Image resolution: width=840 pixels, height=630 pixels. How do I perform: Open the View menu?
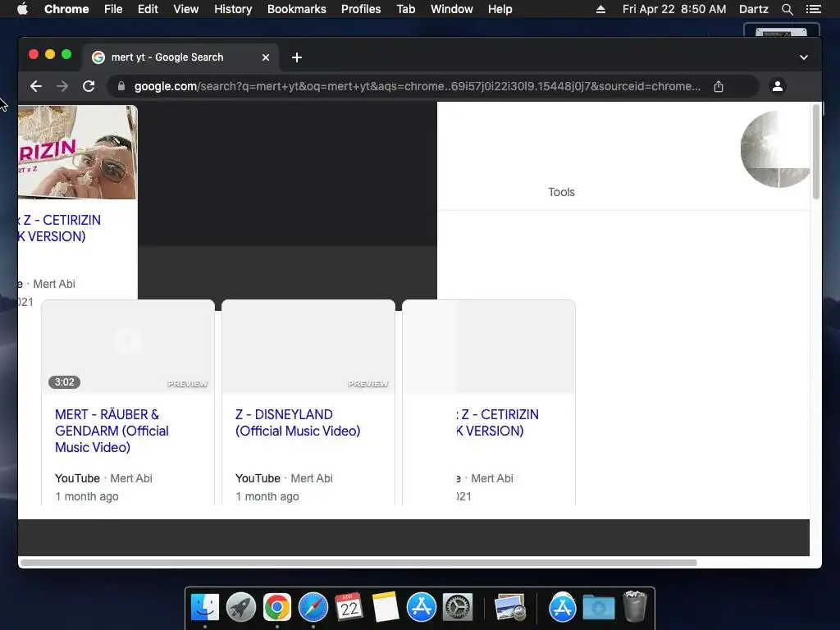click(x=186, y=9)
